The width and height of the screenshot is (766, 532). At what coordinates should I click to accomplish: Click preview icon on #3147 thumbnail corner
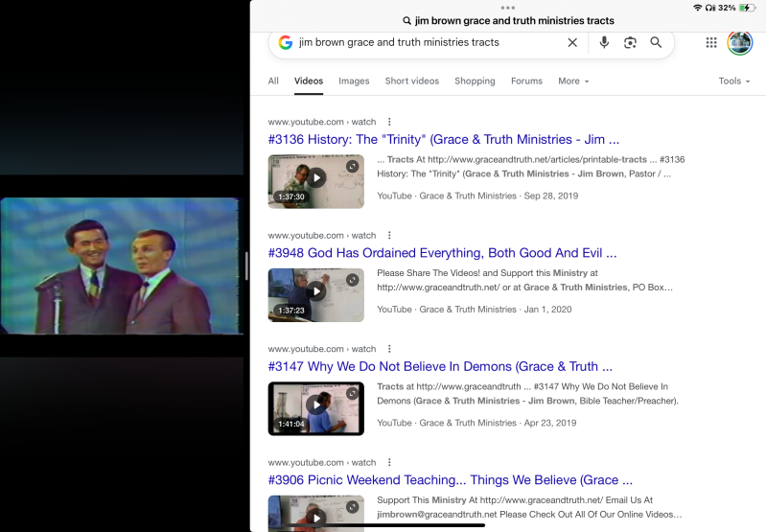352,393
